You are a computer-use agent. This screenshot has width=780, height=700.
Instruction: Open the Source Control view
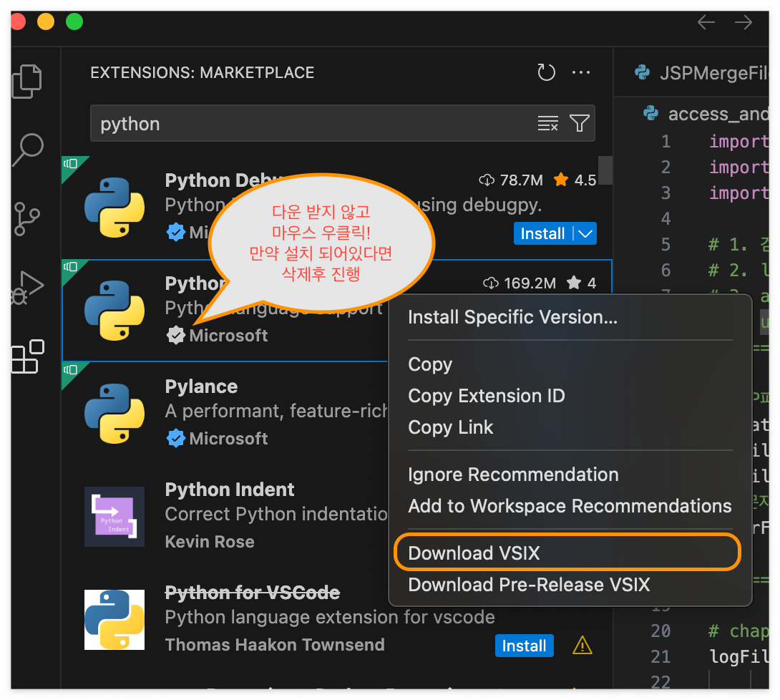tap(26, 219)
